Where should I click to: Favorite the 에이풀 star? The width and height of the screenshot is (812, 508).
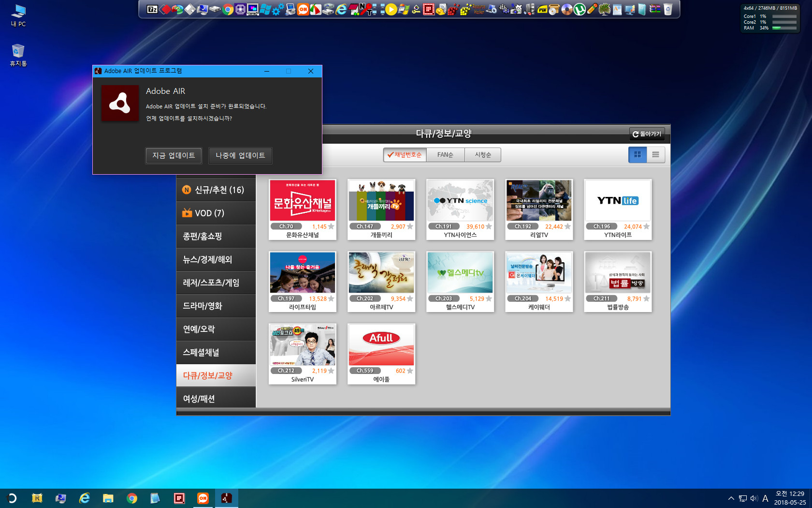(x=410, y=371)
